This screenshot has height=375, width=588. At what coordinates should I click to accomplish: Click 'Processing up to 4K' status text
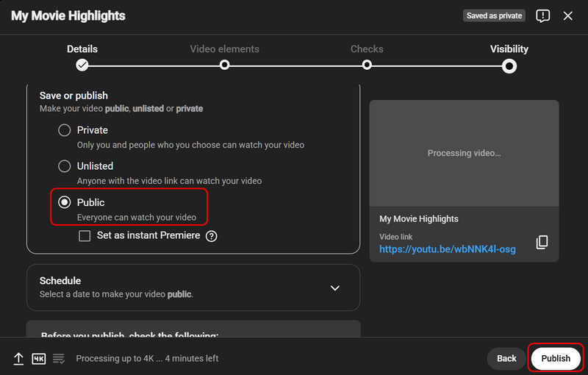pyautogui.click(x=147, y=359)
